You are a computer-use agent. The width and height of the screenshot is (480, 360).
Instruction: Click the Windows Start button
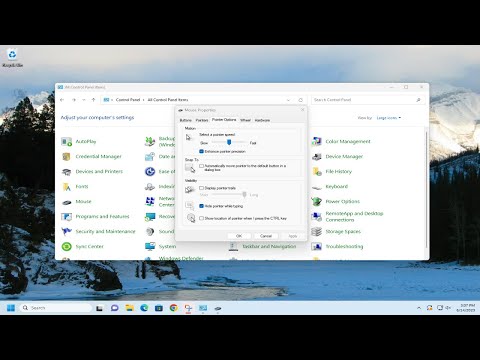coord(11,308)
